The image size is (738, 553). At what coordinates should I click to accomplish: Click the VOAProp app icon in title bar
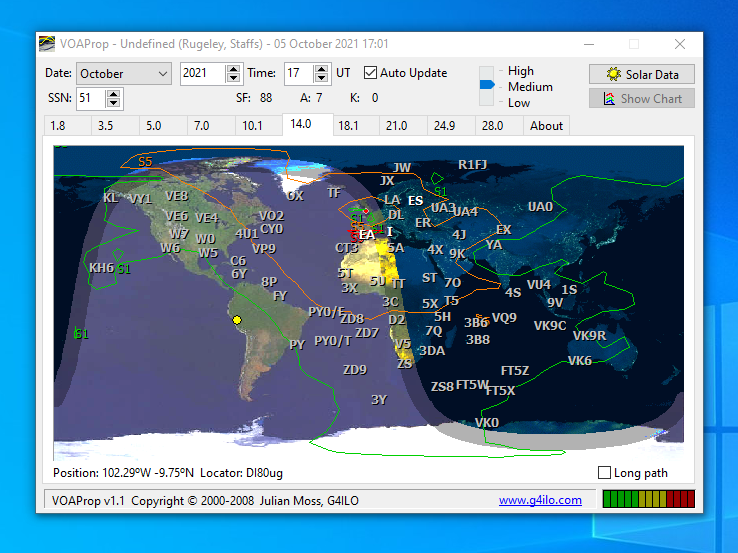pyautogui.click(x=47, y=44)
